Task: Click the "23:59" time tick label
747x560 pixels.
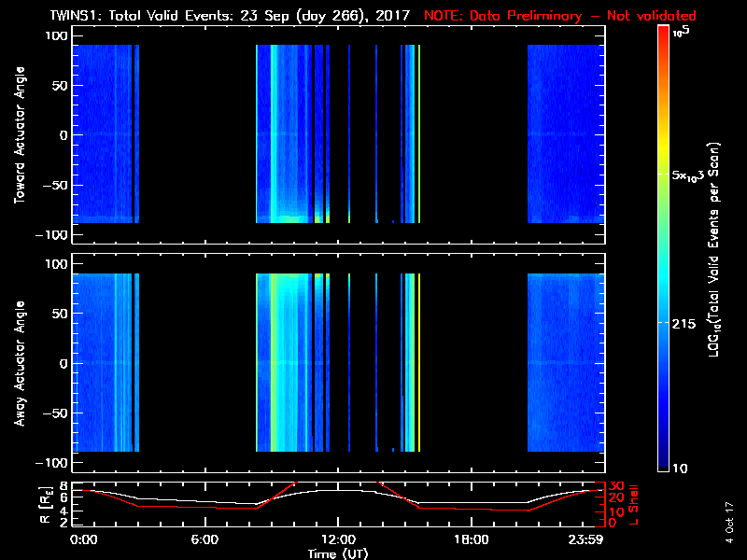Action: point(585,540)
